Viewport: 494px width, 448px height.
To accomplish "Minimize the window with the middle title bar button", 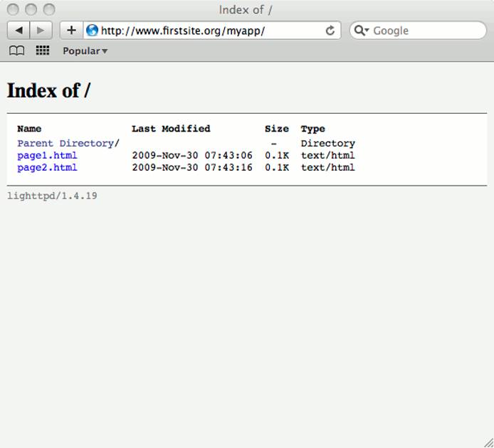I will 31,10.
